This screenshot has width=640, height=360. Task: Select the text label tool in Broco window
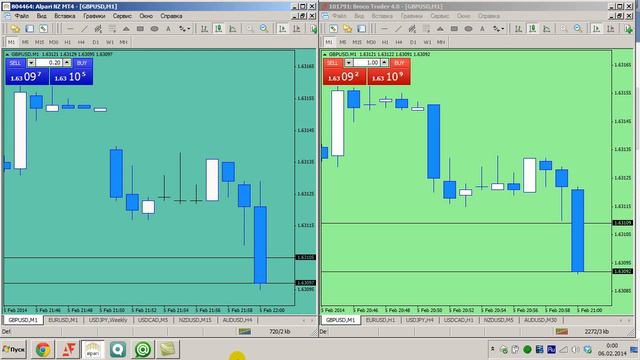[x=482, y=29]
